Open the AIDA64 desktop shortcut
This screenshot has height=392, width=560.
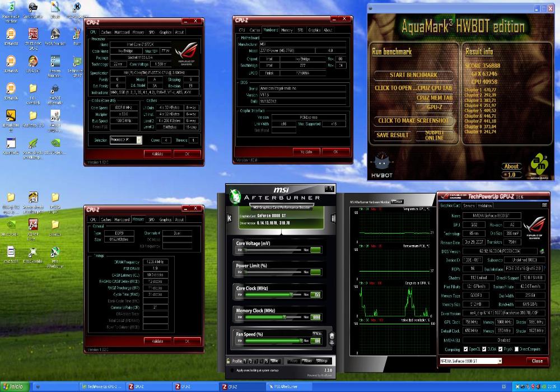[x=33, y=230]
